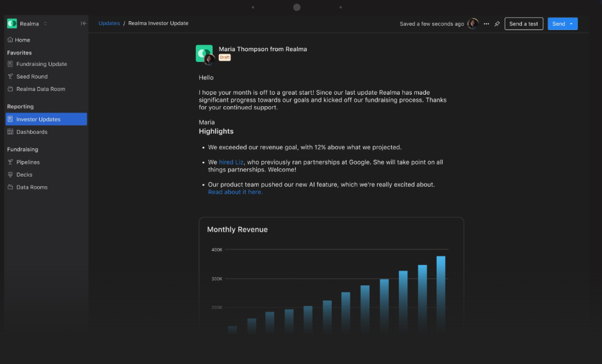This screenshot has height=364, width=602.
Task: Click the Decks presentation icon
Action: [x=10, y=175]
